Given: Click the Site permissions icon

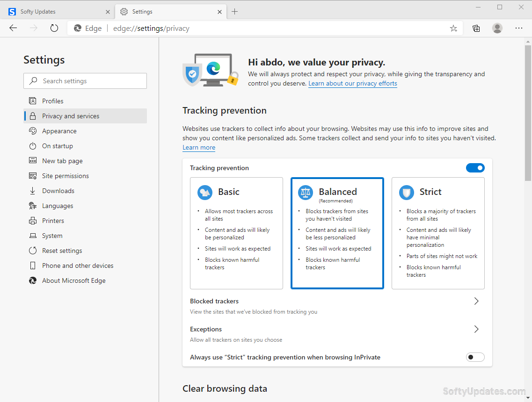Looking at the screenshot, I should pos(33,176).
